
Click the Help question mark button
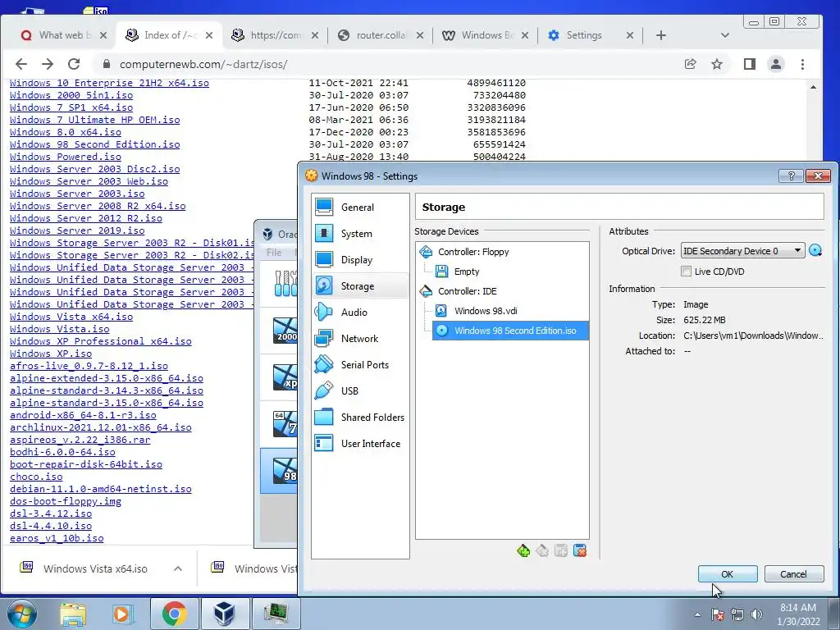tap(791, 176)
